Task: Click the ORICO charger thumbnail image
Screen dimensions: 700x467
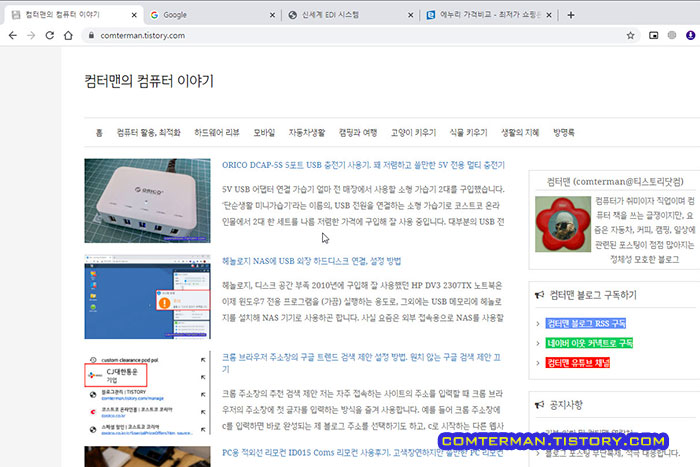Action: [x=147, y=200]
